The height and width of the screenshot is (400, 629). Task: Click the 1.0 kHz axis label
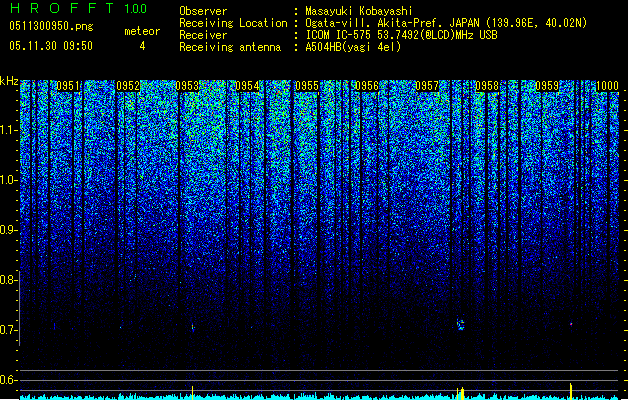pyautogui.click(x=8, y=180)
